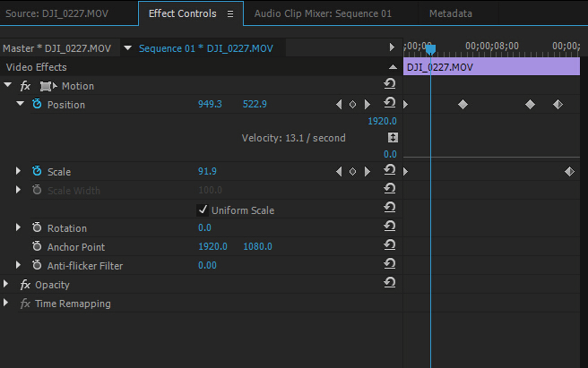The width and height of the screenshot is (588, 368).
Task: Reset the Position parameter
Action: click(390, 103)
